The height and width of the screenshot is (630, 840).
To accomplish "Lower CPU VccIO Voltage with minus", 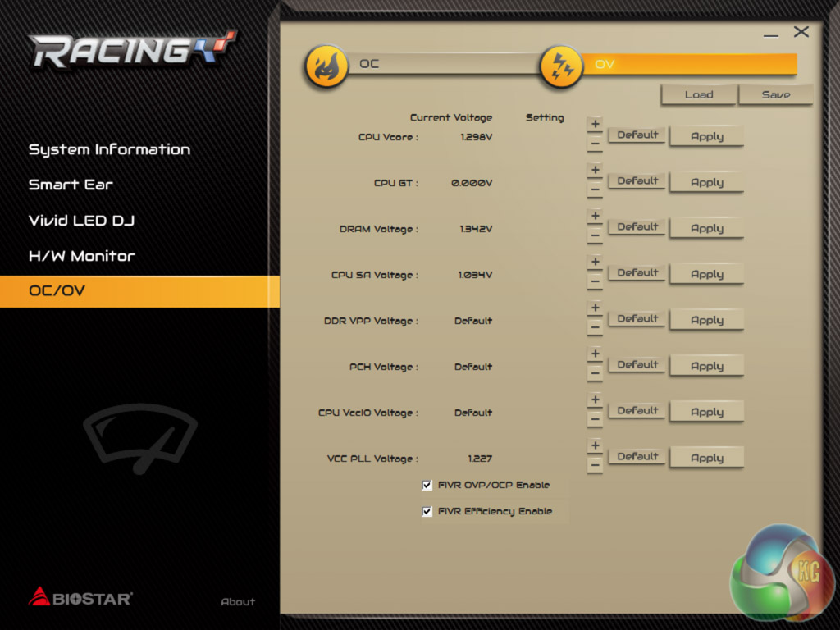I will pyautogui.click(x=595, y=419).
